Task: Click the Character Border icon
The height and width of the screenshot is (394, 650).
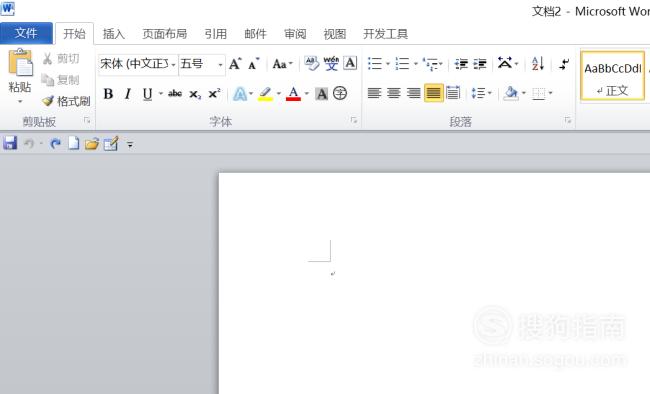Action: 350,63
